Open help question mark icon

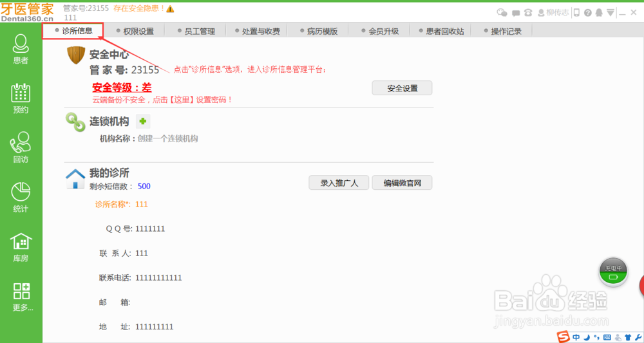pyautogui.click(x=588, y=13)
